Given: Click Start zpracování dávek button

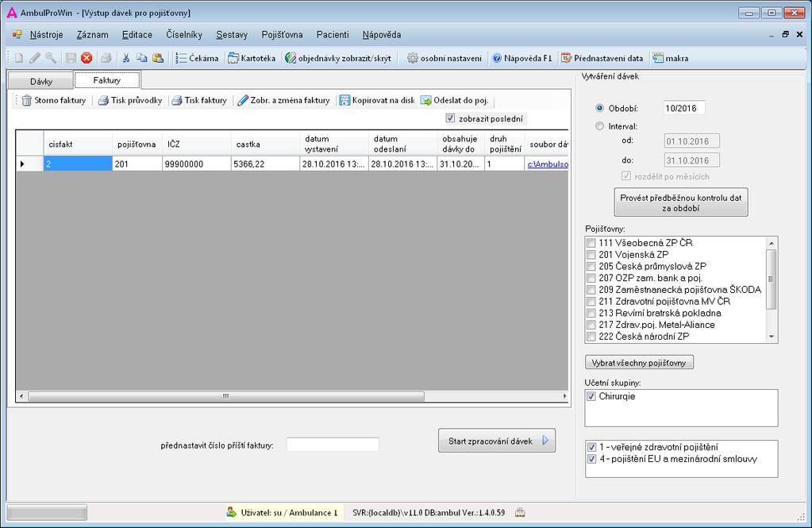Looking at the screenshot, I should point(497,441).
